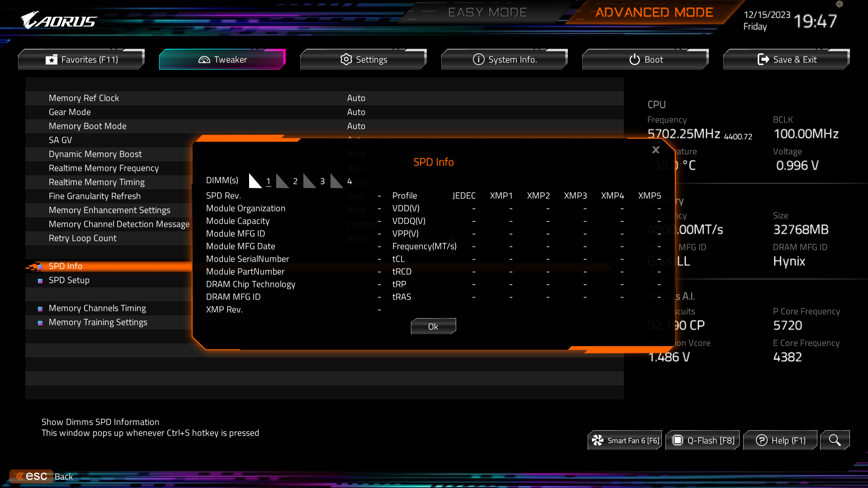Click the DRAM Chip Technology label
This screenshot has height=488, width=868.
(x=250, y=284)
